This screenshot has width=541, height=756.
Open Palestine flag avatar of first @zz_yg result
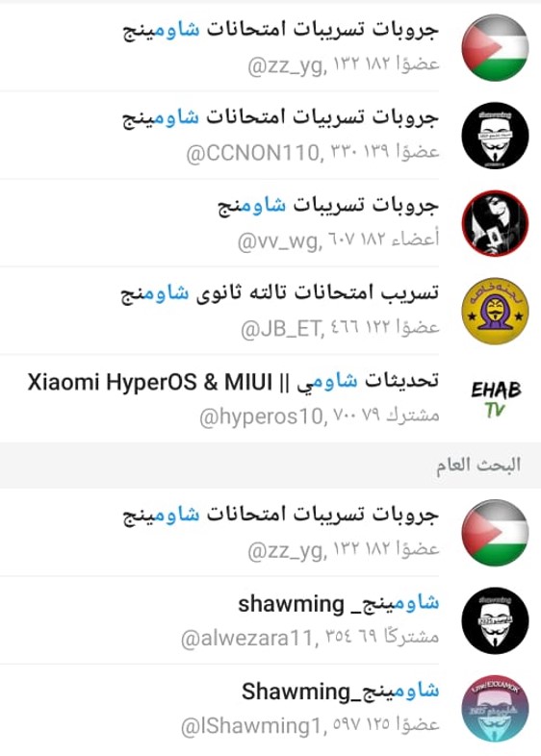pos(495,47)
